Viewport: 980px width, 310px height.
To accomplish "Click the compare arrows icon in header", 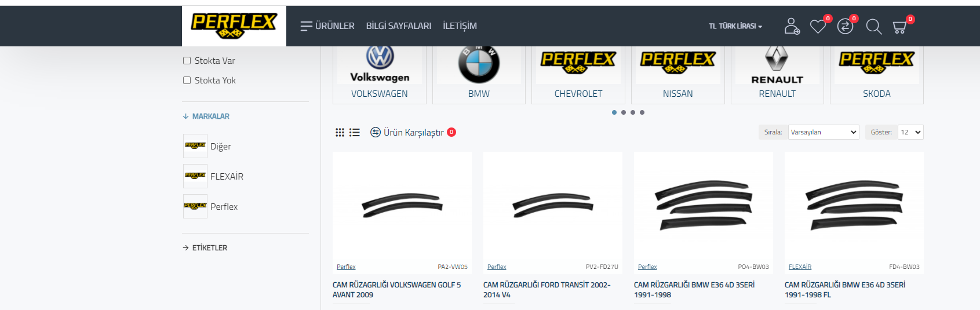I will coord(845,26).
